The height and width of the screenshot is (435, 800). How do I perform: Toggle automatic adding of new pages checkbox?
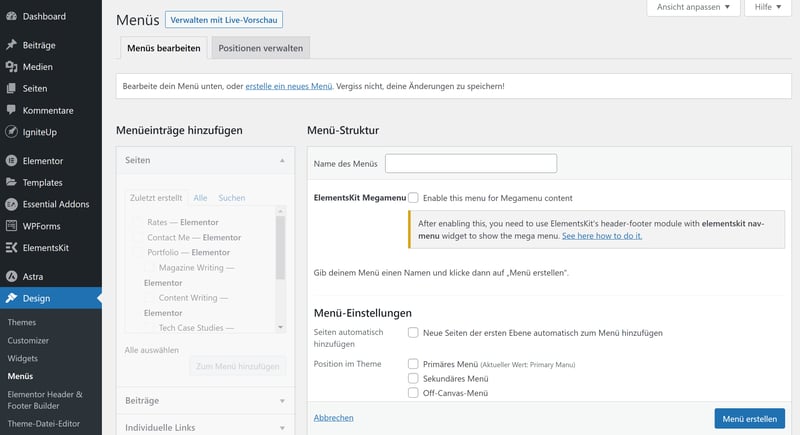pos(413,332)
